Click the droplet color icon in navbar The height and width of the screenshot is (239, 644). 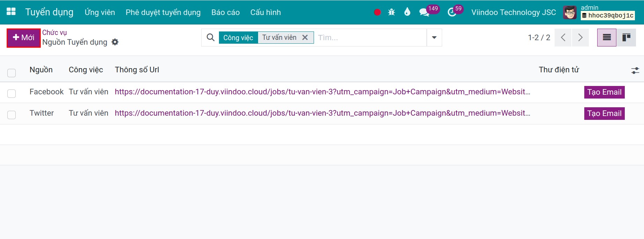point(407,12)
